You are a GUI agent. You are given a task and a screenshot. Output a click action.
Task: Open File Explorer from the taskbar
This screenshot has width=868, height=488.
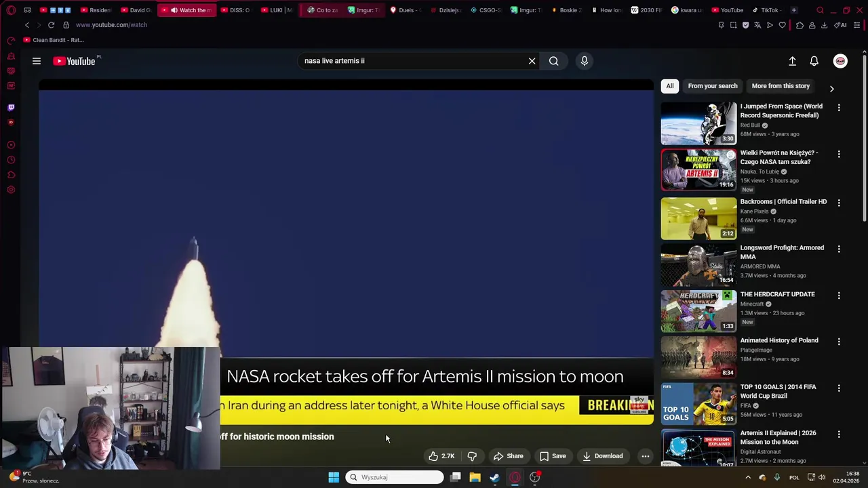(x=475, y=477)
